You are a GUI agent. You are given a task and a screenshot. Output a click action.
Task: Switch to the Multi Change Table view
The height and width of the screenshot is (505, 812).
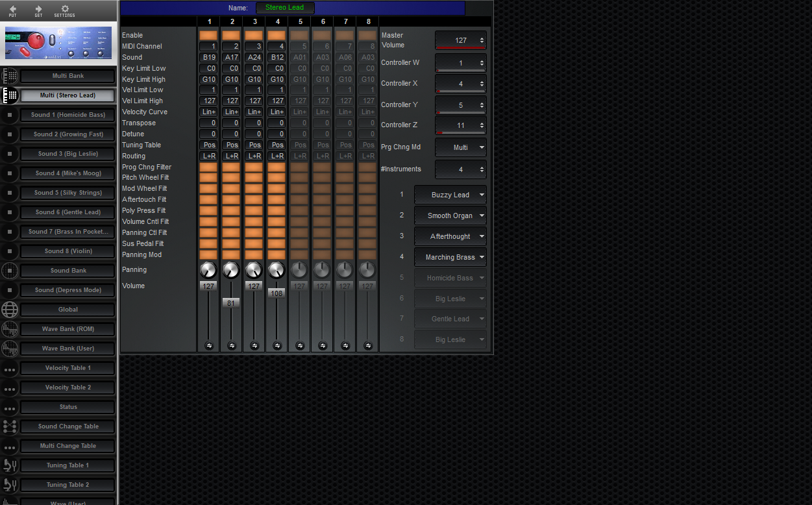coord(68,446)
